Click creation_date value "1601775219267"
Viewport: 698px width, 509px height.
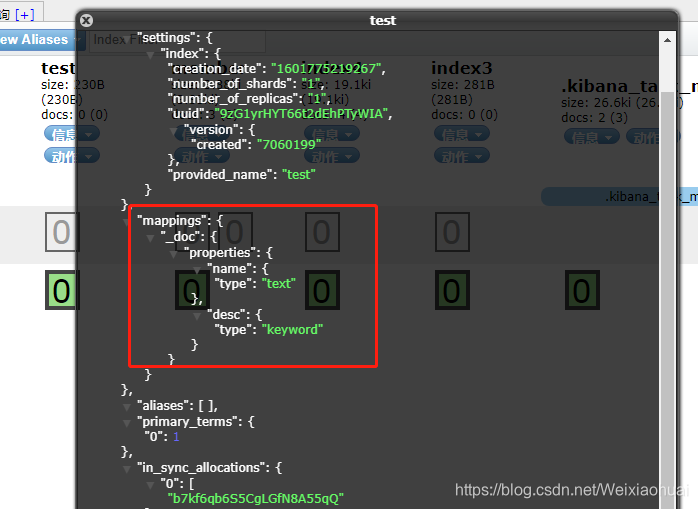point(326,69)
